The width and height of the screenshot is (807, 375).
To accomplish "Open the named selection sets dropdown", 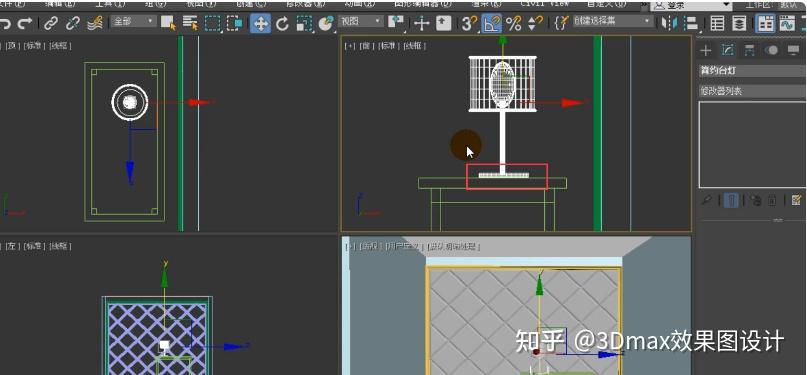I will click(x=613, y=22).
